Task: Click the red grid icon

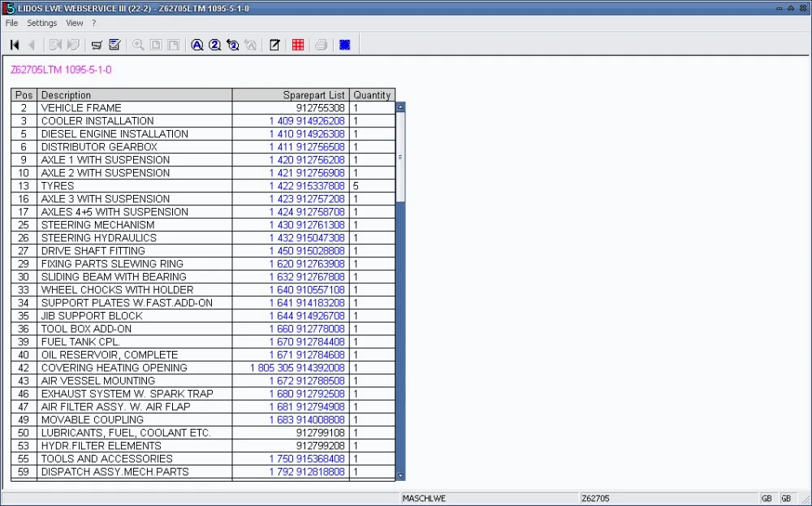Action: 298,45
